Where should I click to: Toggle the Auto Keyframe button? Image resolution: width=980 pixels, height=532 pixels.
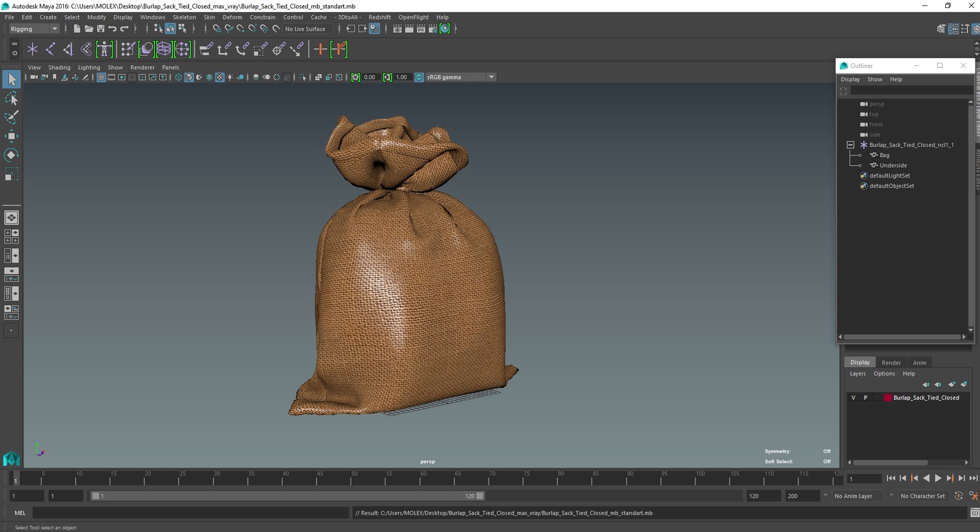(958, 496)
